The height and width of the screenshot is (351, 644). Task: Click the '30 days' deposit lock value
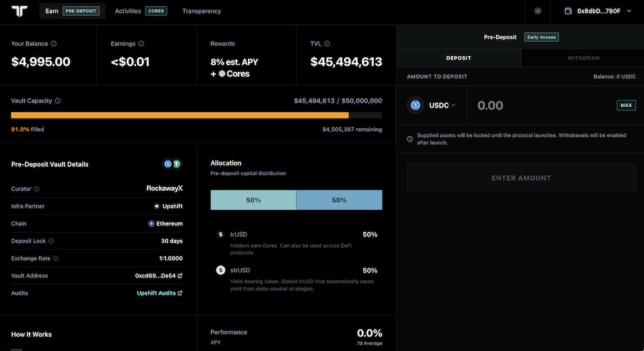(x=172, y=241)
